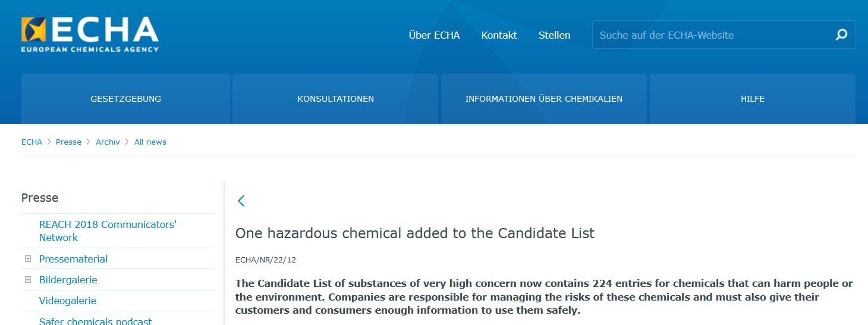Open the Kontakt page link
Screen dimensions: 868x325
(499, 35)
